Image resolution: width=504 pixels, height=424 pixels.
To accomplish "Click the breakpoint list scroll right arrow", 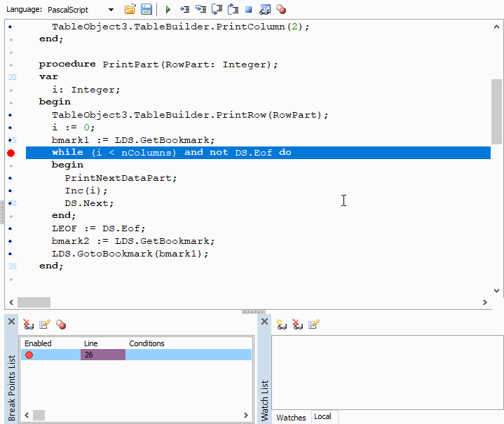I will [x=246, y=415].
